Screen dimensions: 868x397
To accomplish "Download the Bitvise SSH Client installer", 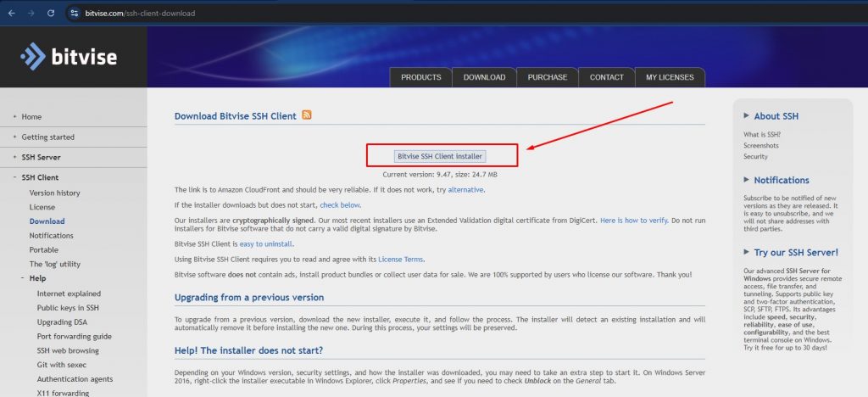I will (x=440, y=156).
